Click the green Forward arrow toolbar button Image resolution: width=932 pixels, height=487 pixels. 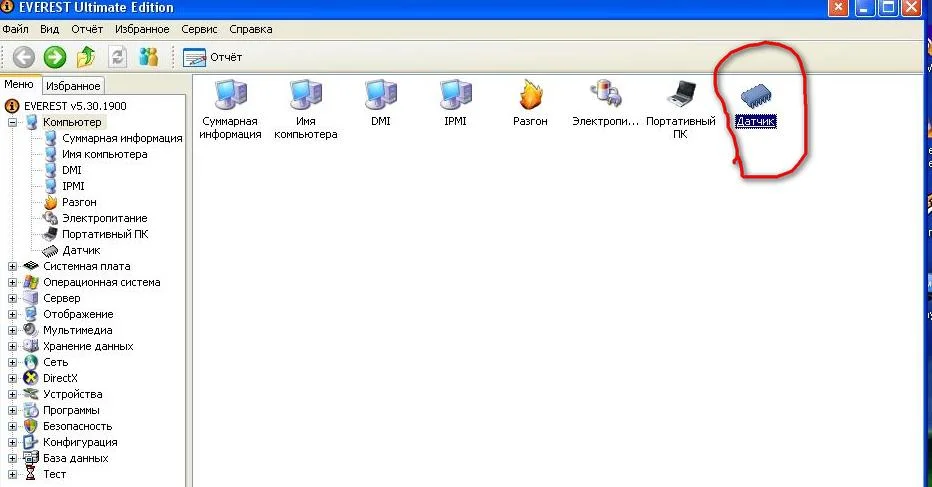pos(55,57)
